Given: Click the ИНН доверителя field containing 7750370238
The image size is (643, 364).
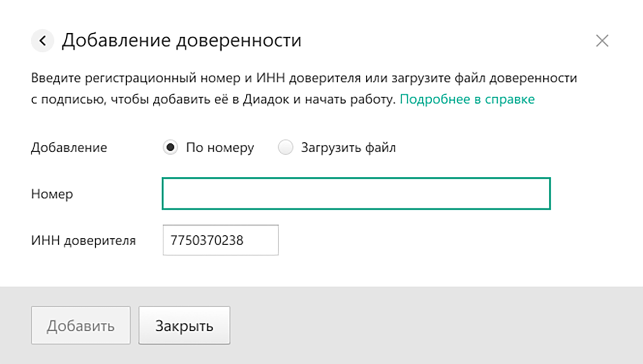Looking at the screenshot, I should (220, 240).
